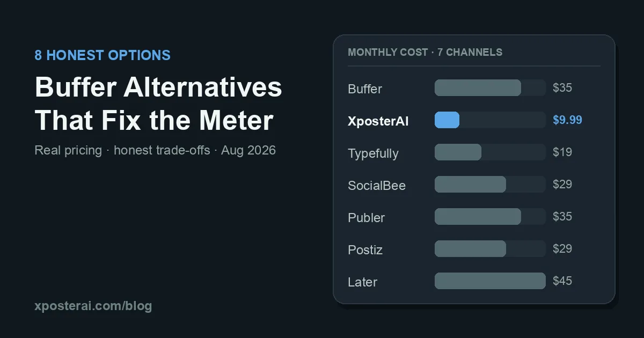Image resolution: width=644 pixels, height=338 pixels.
Task: Click the Publer cost bar
Action: (478, 216)
